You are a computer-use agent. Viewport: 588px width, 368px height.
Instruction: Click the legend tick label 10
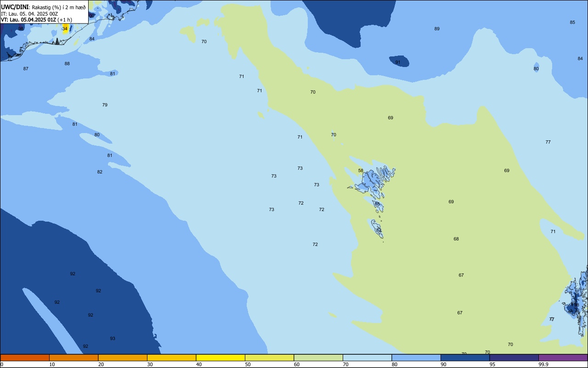(x=52, y=364)
